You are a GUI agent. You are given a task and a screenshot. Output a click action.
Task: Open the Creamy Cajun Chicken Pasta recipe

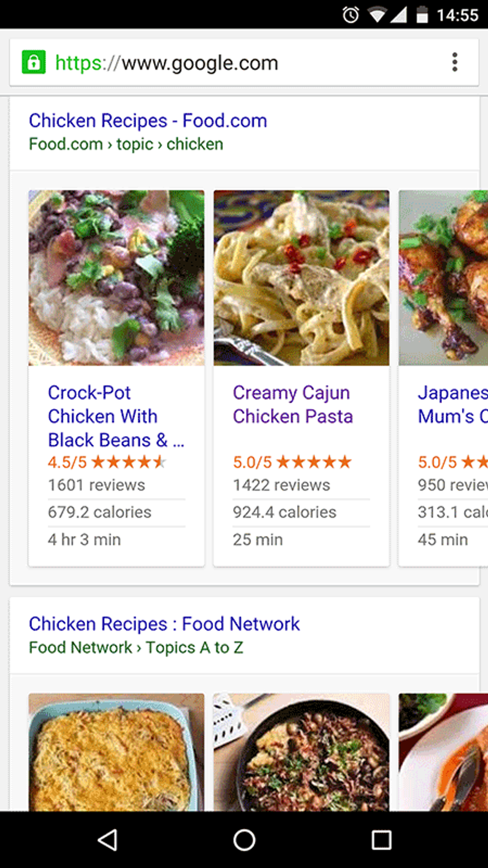point(293,404)
